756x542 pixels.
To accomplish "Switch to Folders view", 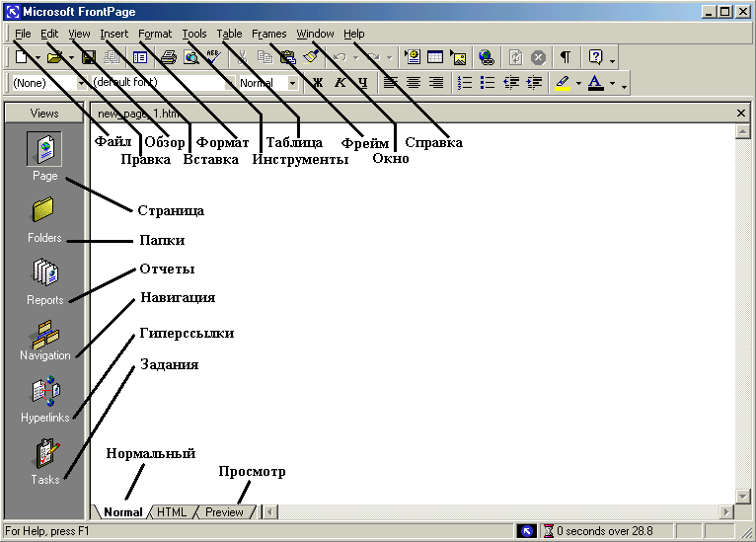I will point(44,219).
